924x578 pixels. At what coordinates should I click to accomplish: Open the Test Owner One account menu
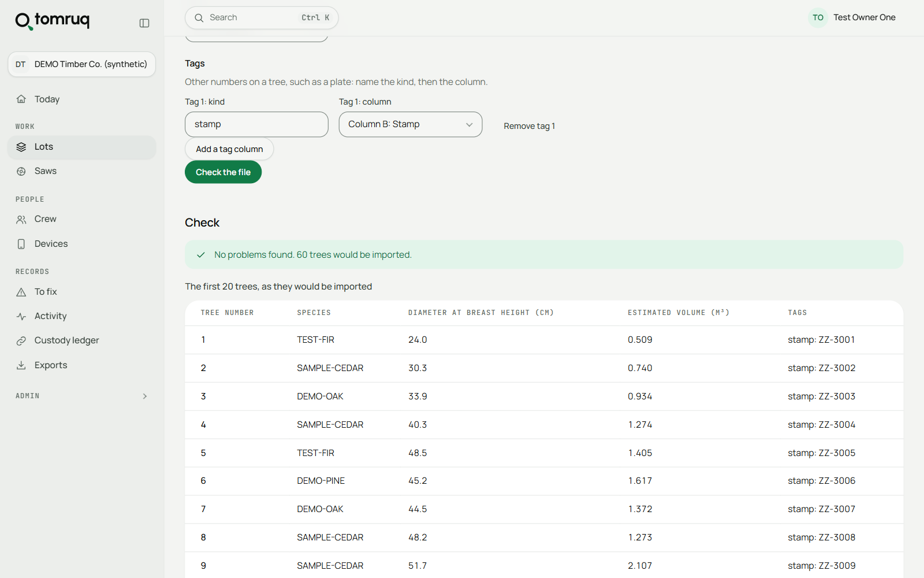pos(852,18)
